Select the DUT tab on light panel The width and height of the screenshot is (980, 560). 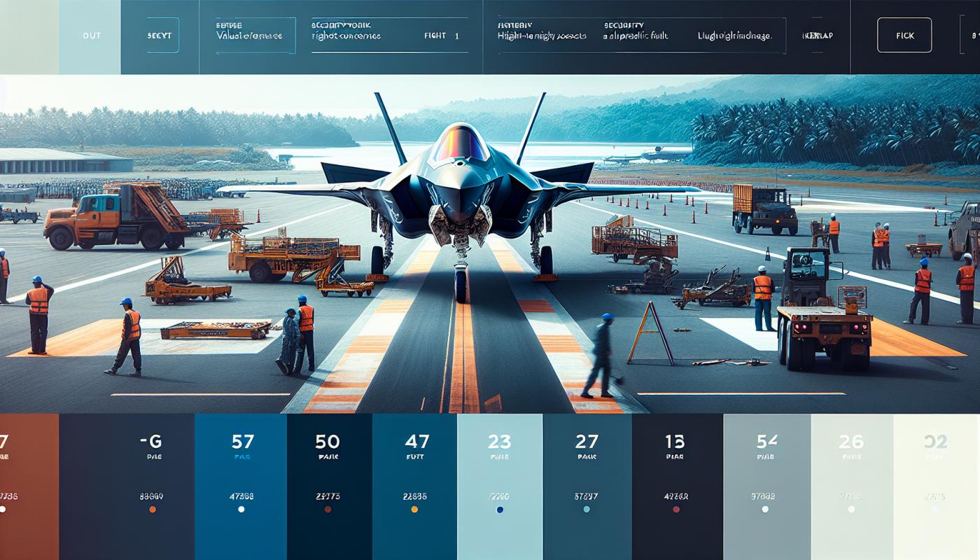[x=90, y=36]
